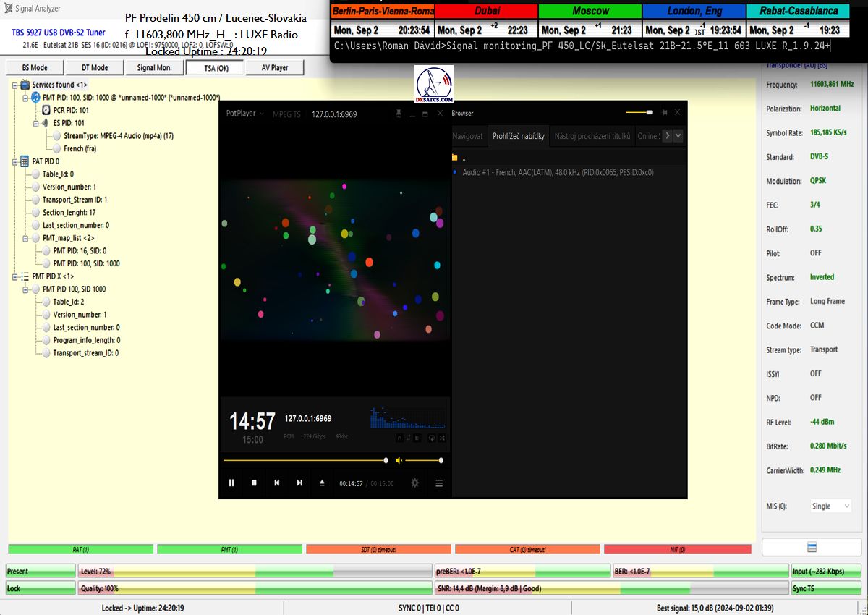
Task: Collapse the PAT PID 0 node
Action: (15, 161)
